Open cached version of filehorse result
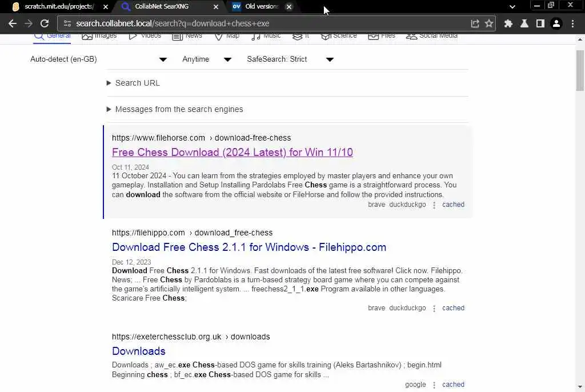The image size is (585, 392). (x=453, y=205)
